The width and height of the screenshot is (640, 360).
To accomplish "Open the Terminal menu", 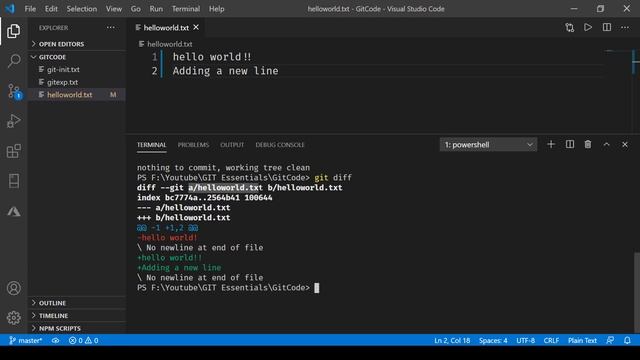I will coord(186,9).
